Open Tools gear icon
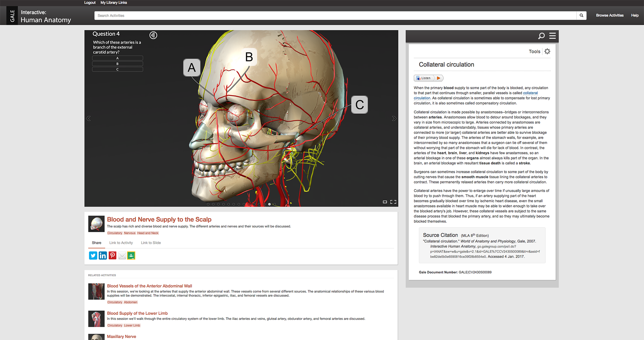 pos(547,51)
